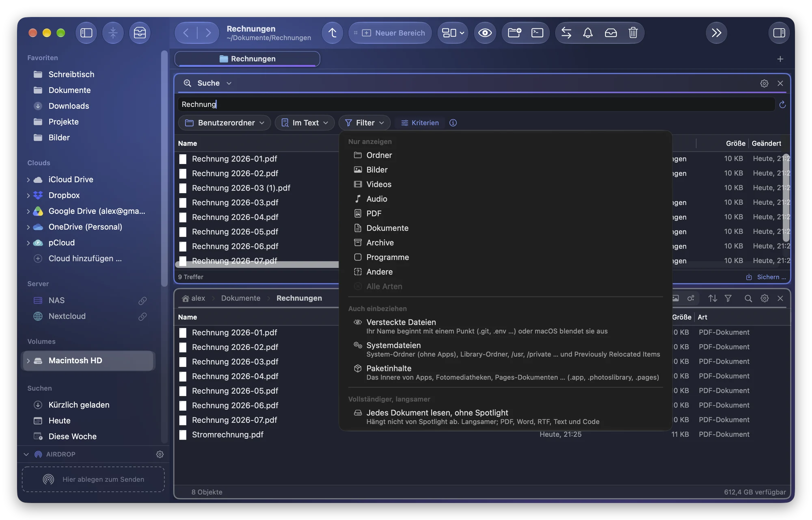812x520 pixels.
Task: Close the Filter dropdown menu
Action: tap(365, 123)
